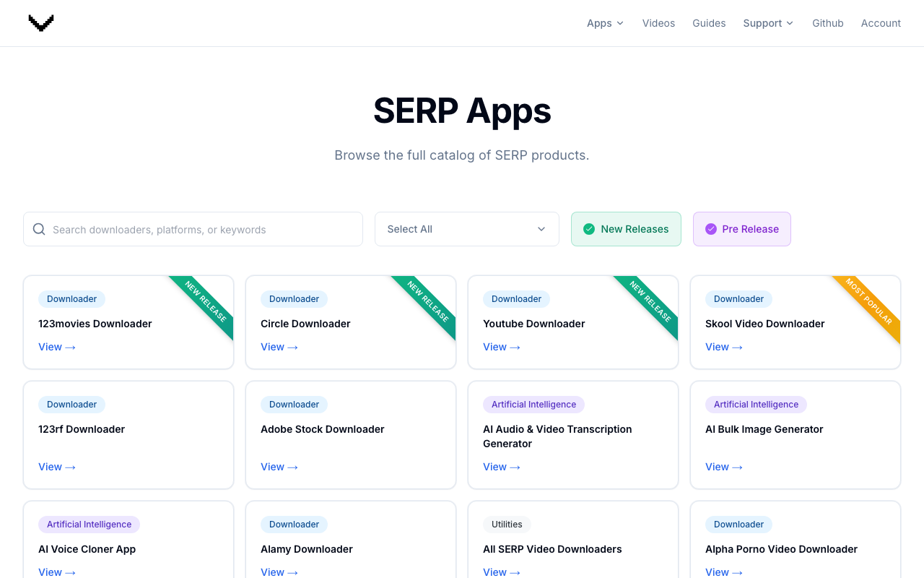
Task: Open Guides in the top navigation
Action: pyautogui.click(x=709, y=23)
